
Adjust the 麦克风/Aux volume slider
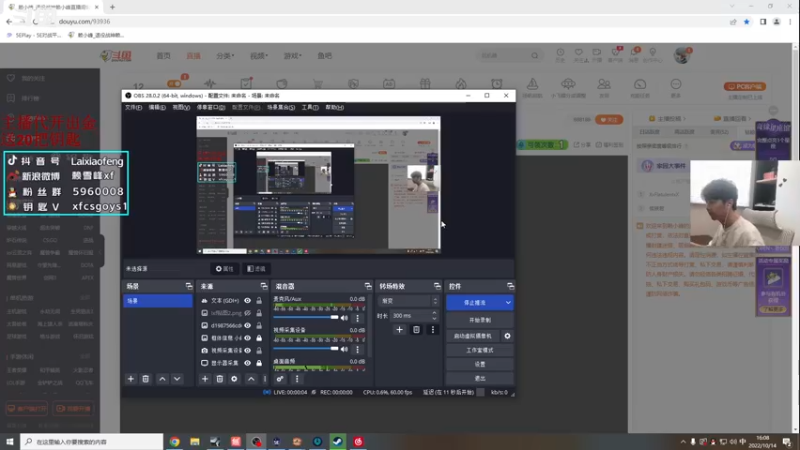(306, 318)
